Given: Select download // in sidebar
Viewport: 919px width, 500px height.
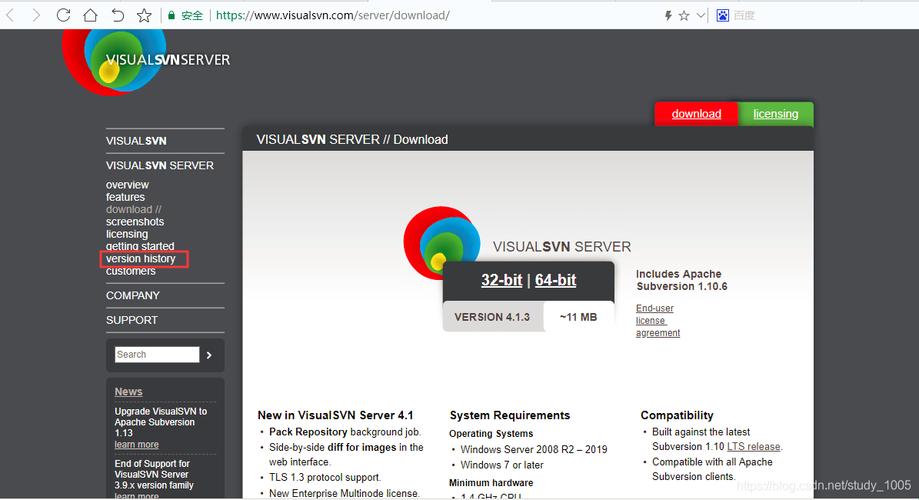Looking at the screenshot, I should click(x=134, y=209).
